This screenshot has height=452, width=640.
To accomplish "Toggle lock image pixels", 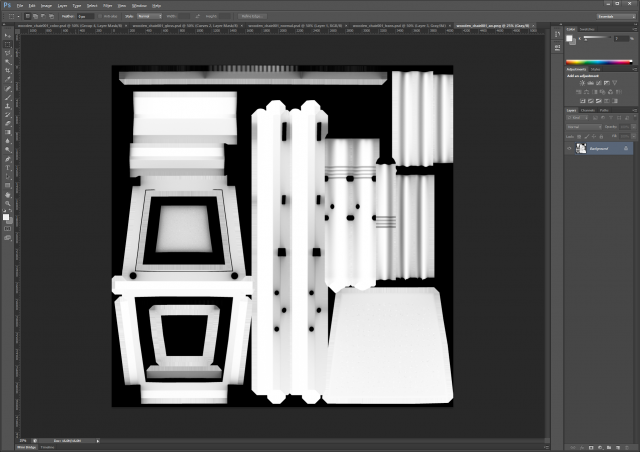I will tap(587, 137).
